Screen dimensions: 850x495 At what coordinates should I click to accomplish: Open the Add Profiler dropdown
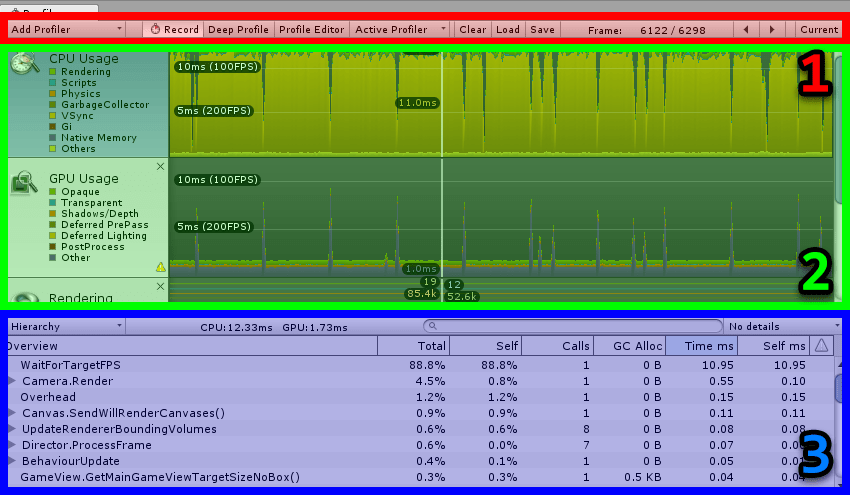pos(66,29)
